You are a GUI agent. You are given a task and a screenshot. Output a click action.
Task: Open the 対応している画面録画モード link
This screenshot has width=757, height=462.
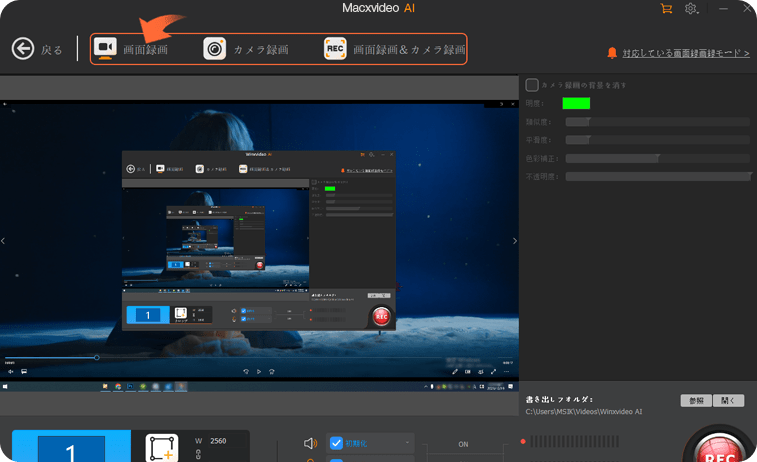click(x=686, y=53)
